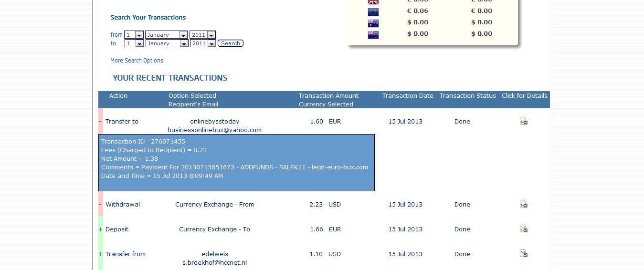Viewport: 644px width, 270px height.
Task: Click the details icon for the Withdrawal row
Action: click(523, 204)
